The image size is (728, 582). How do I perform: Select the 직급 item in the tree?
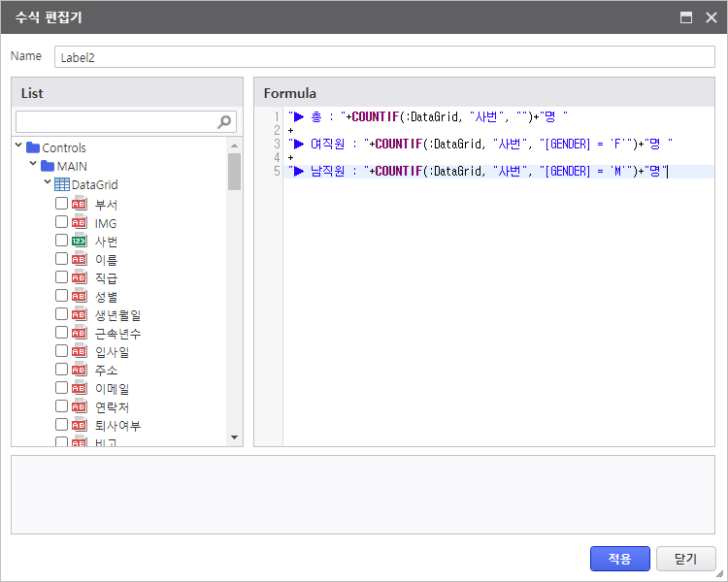107,277
